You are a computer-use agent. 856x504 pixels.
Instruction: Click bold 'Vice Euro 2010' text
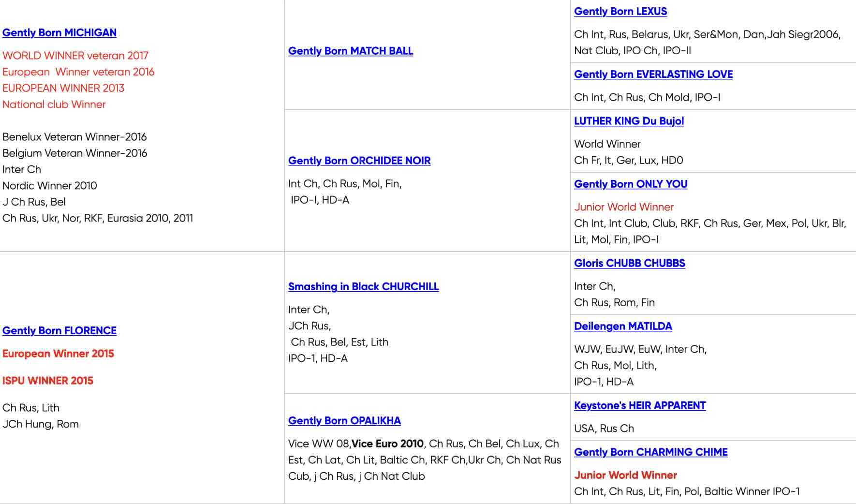pos(387,444)
